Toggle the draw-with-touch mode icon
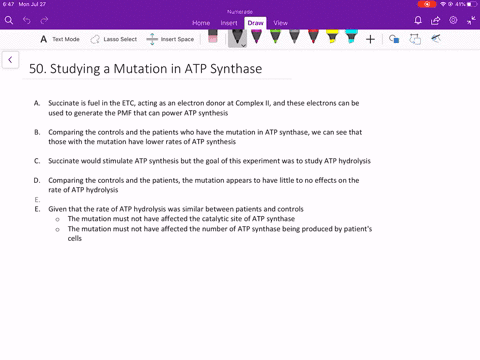The height and width of the screenshot is (360, 480). (x=436, y=39)
